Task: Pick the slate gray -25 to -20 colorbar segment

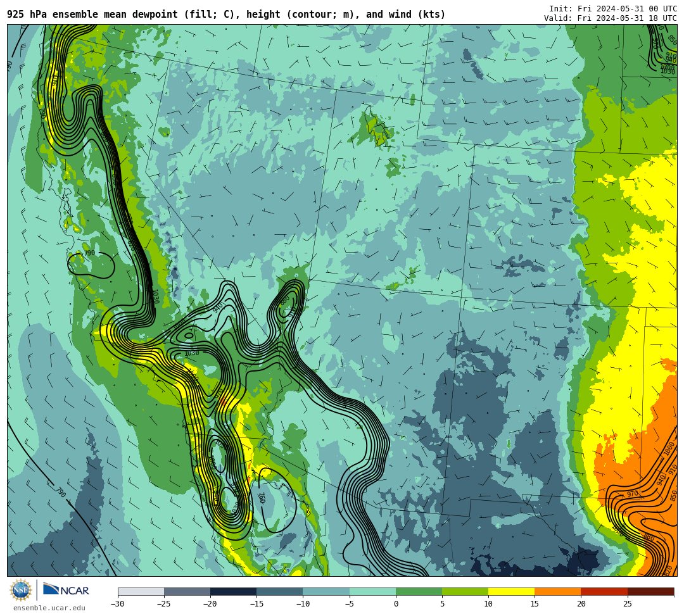Action: pos(187,591)
